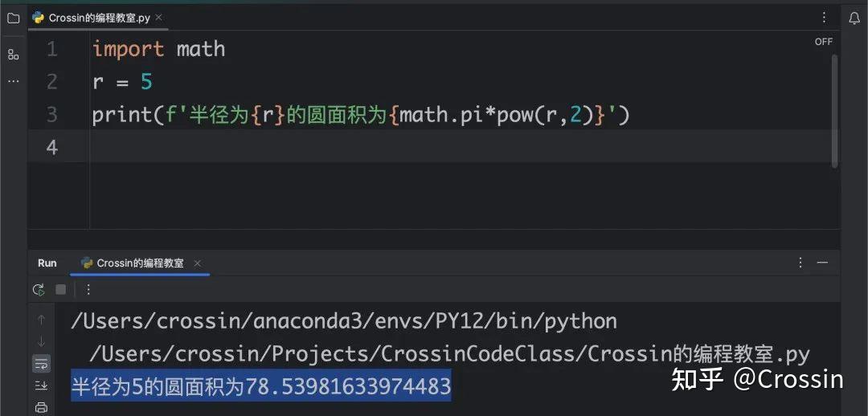Screen dimensions: 868x416
Task: Stop the running process
Action: pyautogui.click(x=61, y=289)
